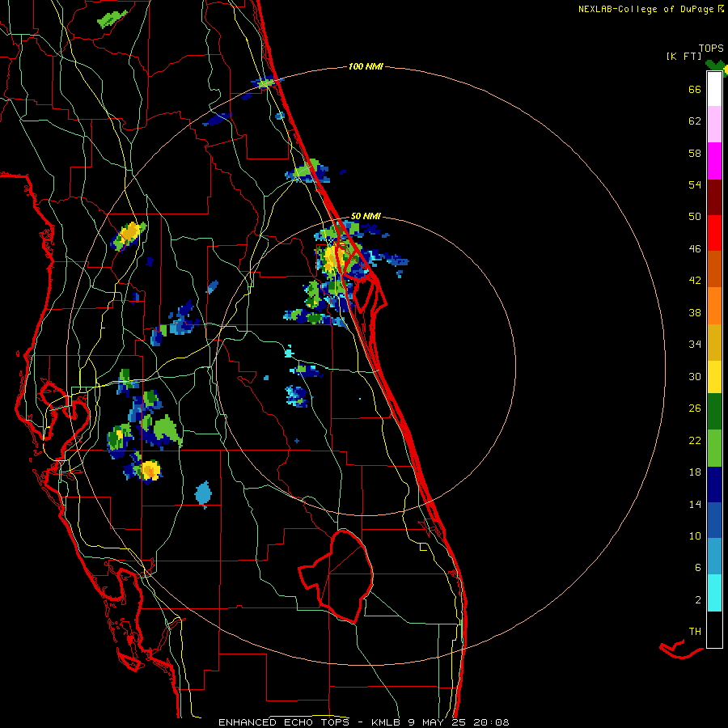The height and width of the screenshot is (728, 728).
Task: Click the '9 MAY 25' date text
Action: coord(437,722)
